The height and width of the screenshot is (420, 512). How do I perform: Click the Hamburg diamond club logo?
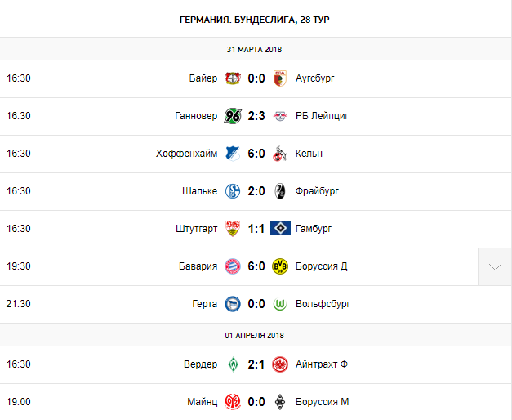click(x=281, y=229)
